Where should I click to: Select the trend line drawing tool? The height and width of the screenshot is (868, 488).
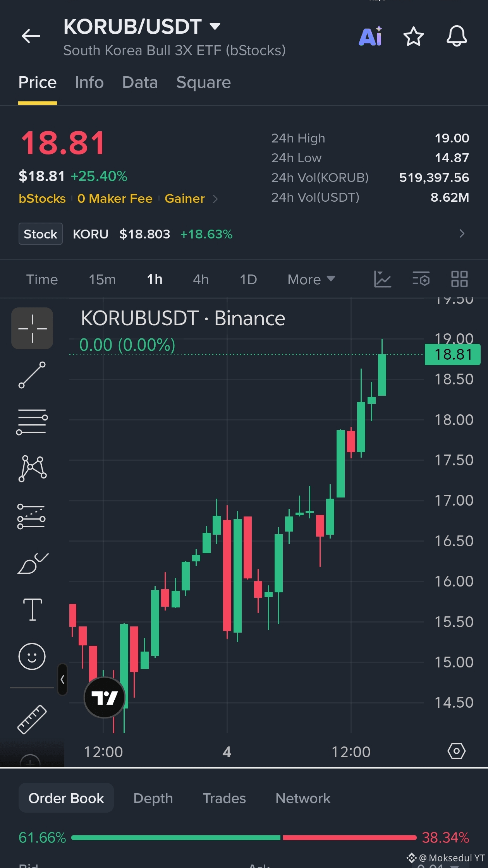click(32, 375)
